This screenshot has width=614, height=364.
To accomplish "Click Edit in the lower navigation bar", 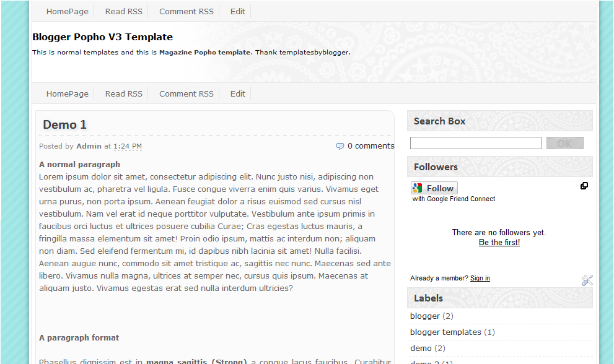I will click(x=237, y=93).
